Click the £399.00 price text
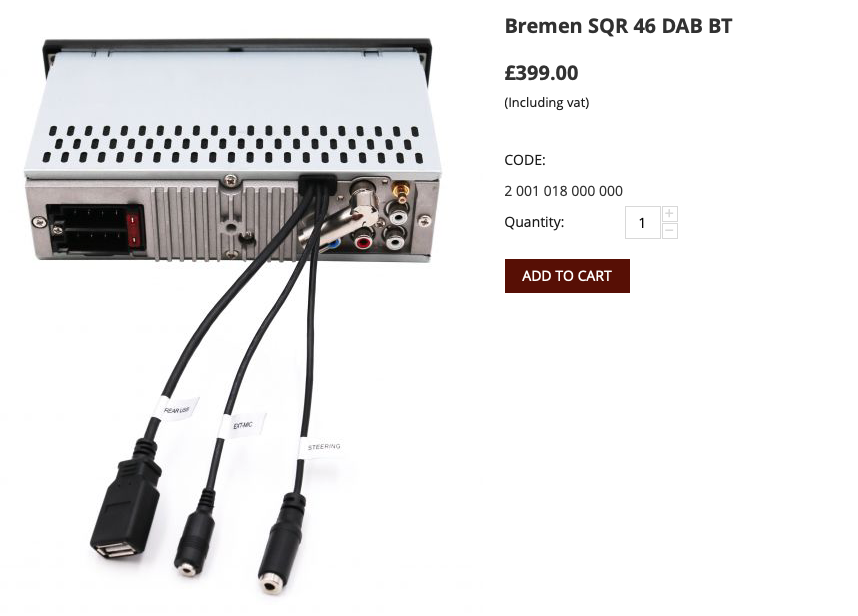 pyautogui.click(x=541, y=73)
